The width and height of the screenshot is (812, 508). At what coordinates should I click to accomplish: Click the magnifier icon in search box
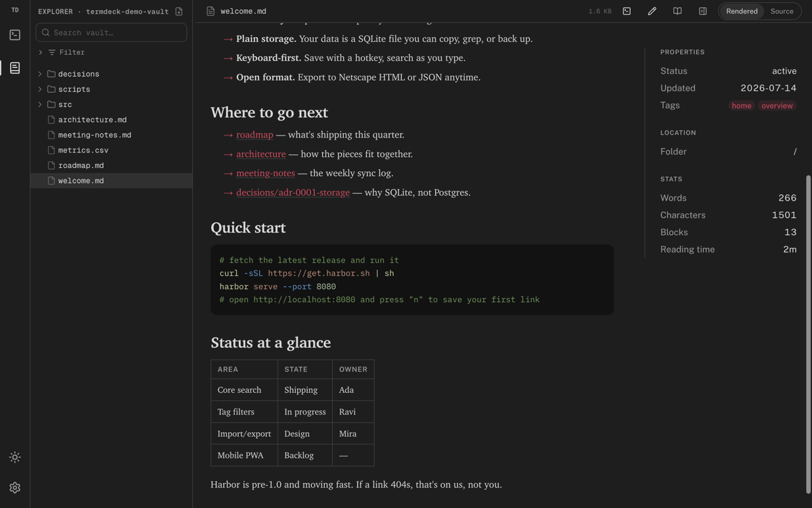point(46,33)
